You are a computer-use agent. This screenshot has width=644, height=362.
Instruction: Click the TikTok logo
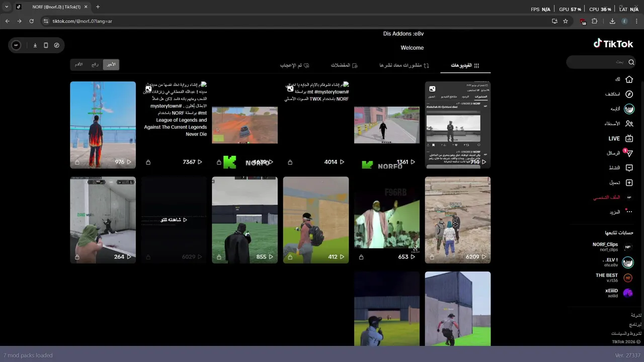tap(613, 44)
